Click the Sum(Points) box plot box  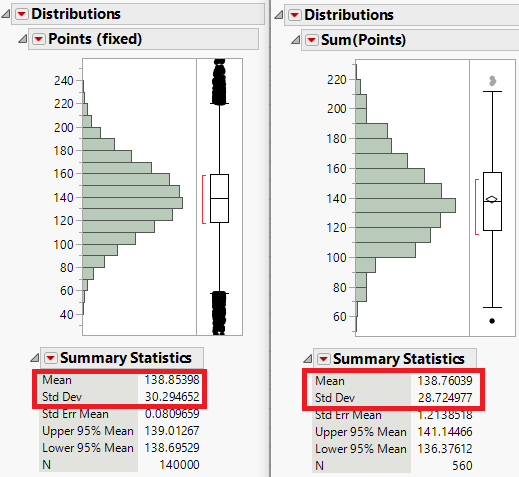pyautogui.click(x=492, y=201)
